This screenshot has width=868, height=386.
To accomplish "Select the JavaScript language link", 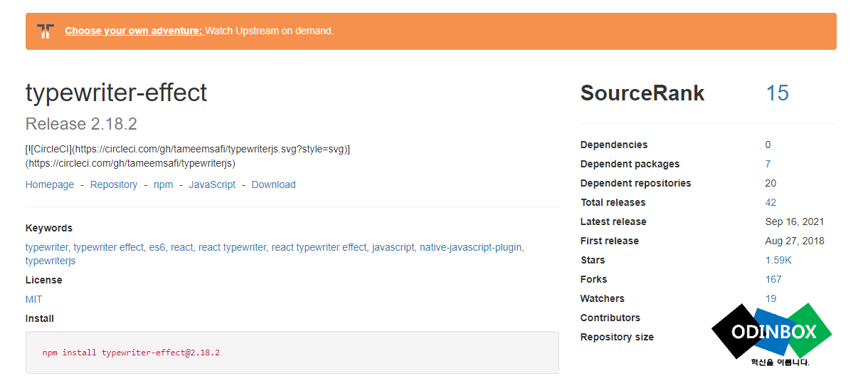I will [x=212, y=184].
